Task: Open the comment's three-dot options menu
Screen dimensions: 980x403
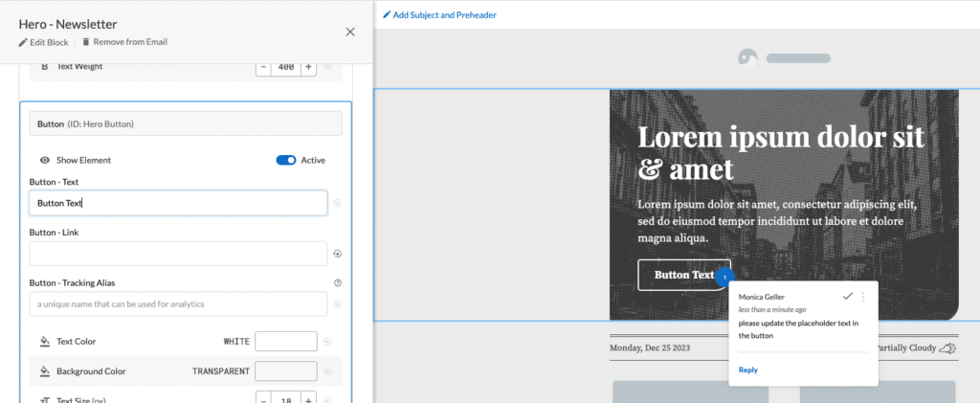Action: 863,297
